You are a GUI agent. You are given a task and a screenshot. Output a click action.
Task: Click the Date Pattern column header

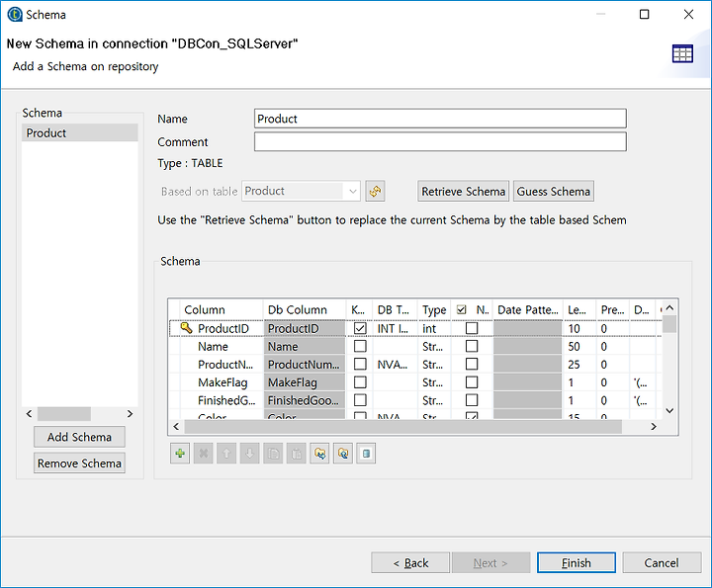(528, 309)
